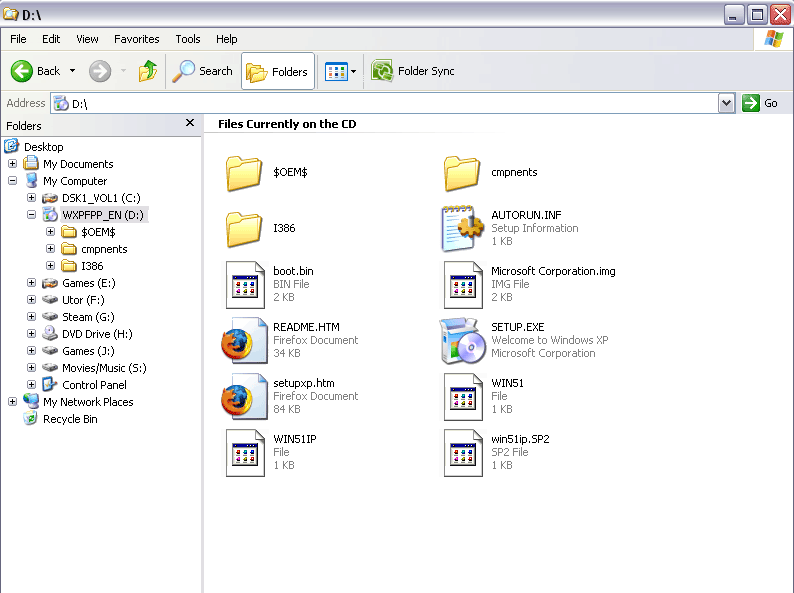This screenshot has height=593, width=794.
Task: Select My Computer icon in tree
Action: point(31,180)
